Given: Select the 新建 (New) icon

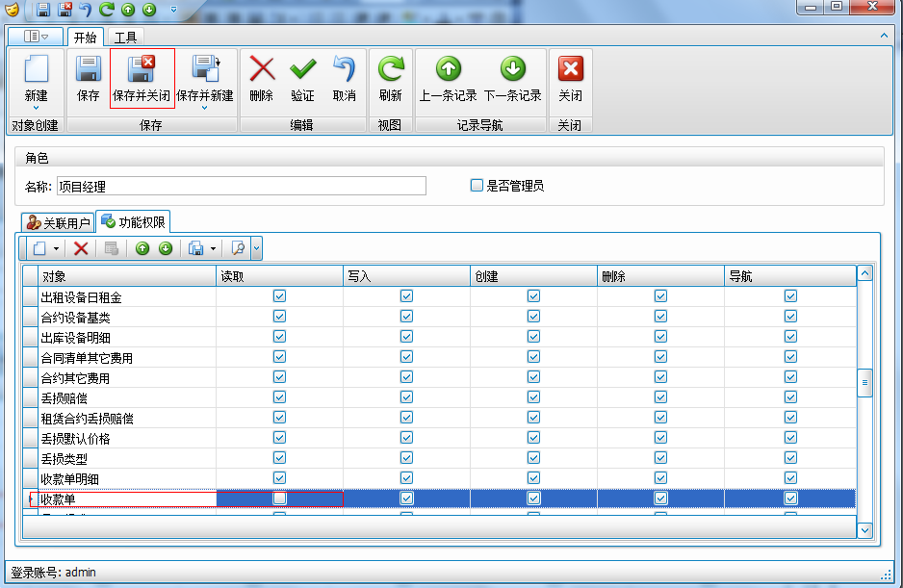Looking at the screenshot, I should (36, 74).
